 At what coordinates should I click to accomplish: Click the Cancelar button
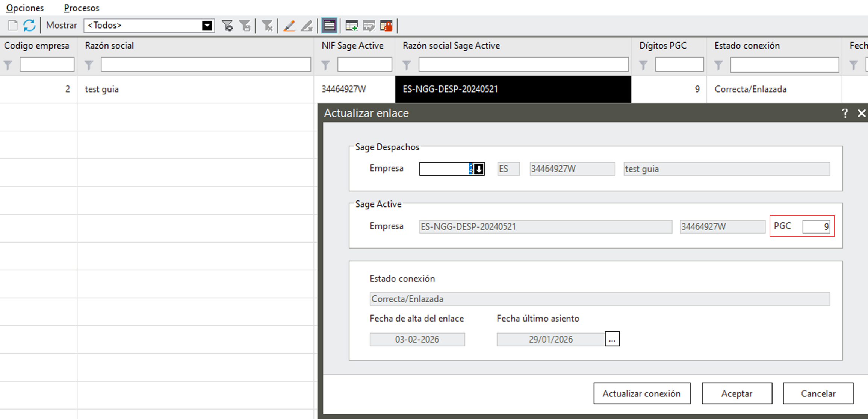(x=818, y=393)
